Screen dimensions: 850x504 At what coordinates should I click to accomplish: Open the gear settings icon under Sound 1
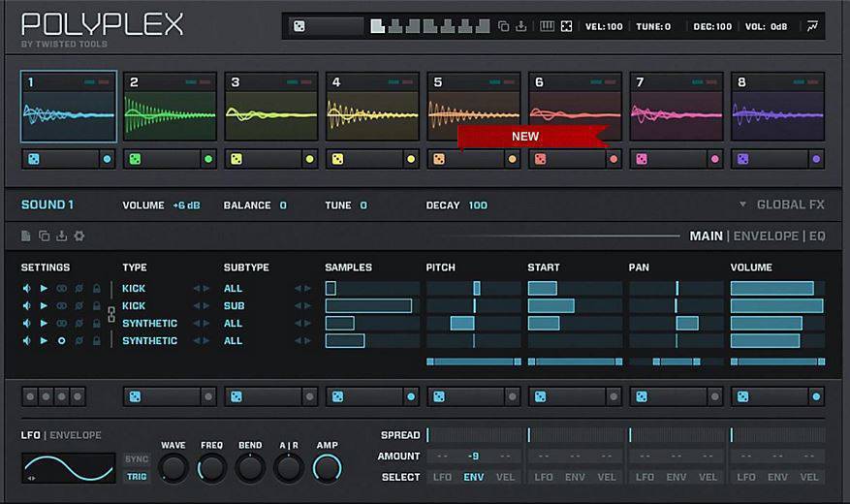[79, 236]
